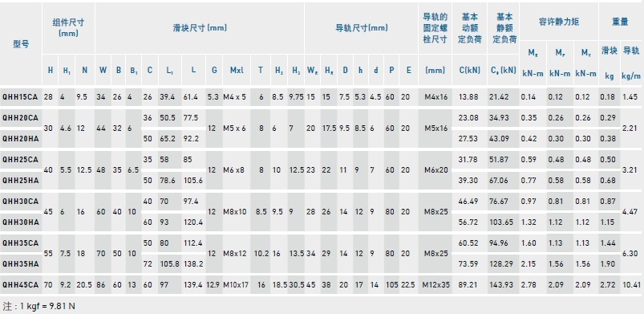
Task: Select the QHH30CA model cell
Action: coord(20,202)
